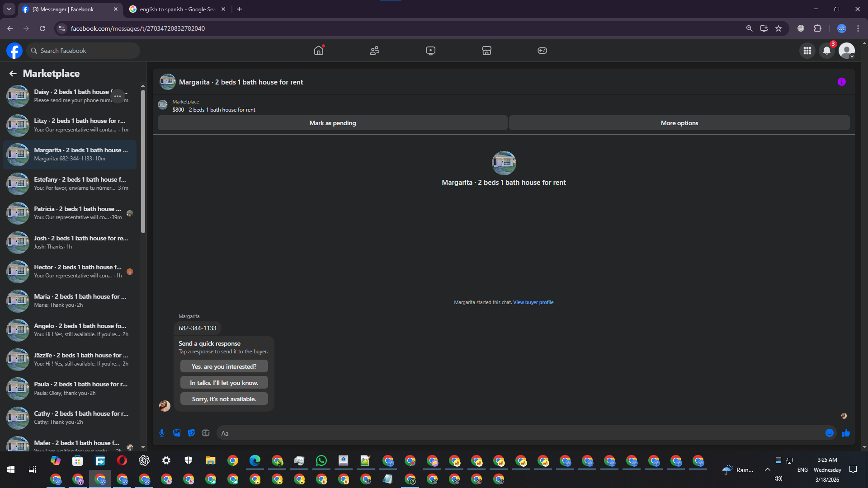The height and width of the screenshot is (488, 868).
Task: Navigate back in browser history
Action: pos(10,28)
